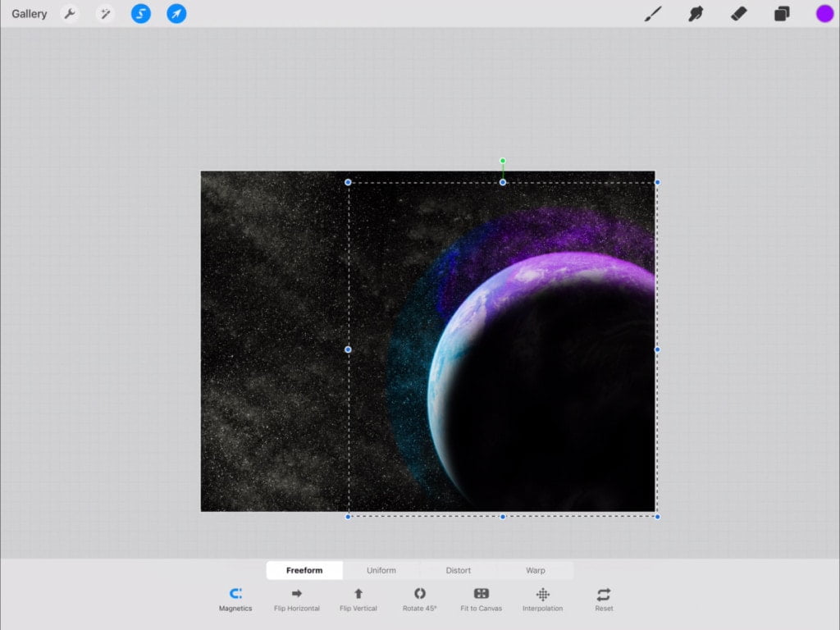This screenshot has height=630, width=840.
Task: Open the Adjustments magic wand menu
Action: (105, 14)
